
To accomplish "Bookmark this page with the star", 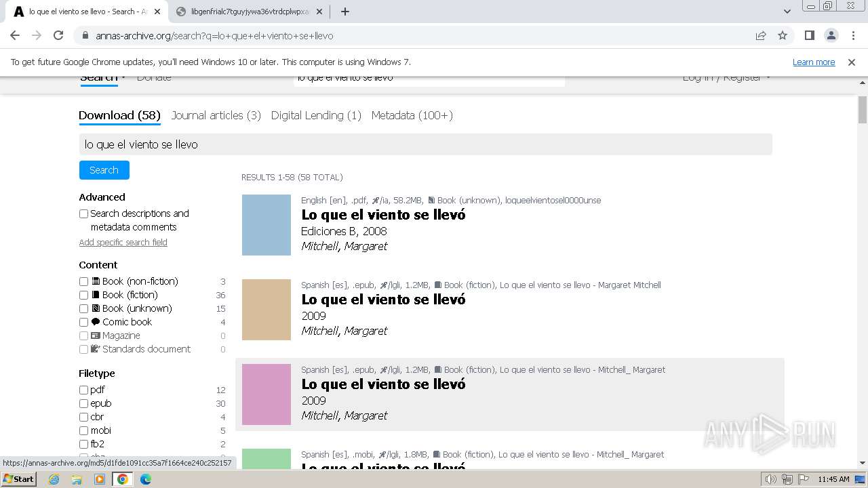I will (783, 36).
